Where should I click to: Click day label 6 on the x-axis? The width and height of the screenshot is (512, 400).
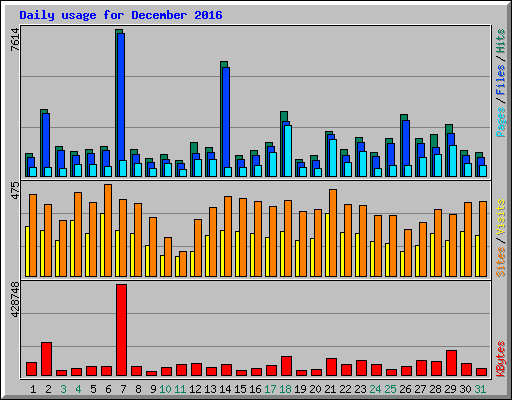click(x=108, y=389)
